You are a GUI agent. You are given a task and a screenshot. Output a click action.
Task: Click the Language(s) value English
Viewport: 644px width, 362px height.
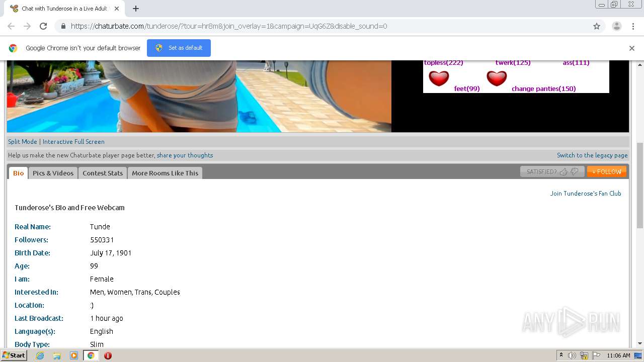(x=102, y=331)
